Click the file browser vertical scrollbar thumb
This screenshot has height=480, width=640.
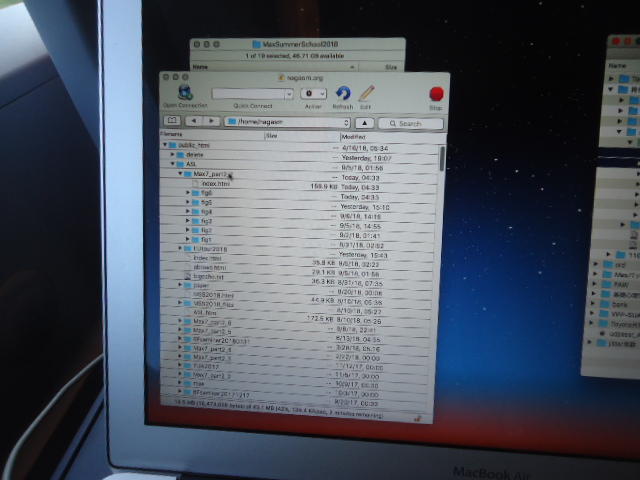442,158
